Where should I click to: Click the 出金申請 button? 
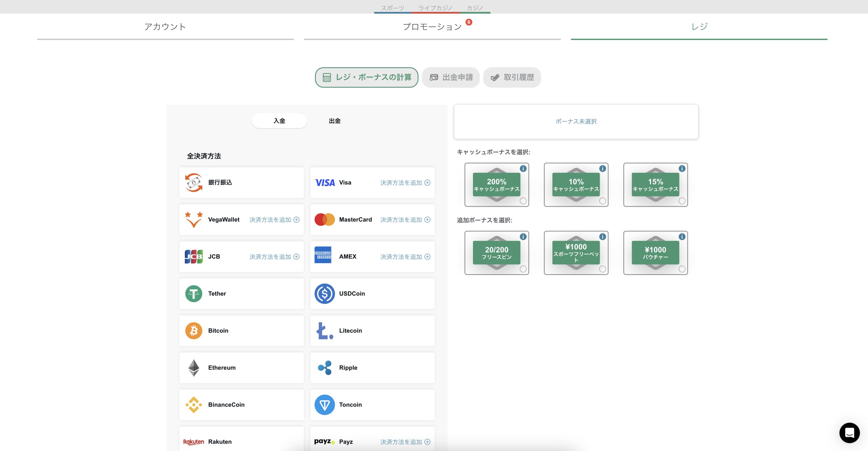point(451,77)
